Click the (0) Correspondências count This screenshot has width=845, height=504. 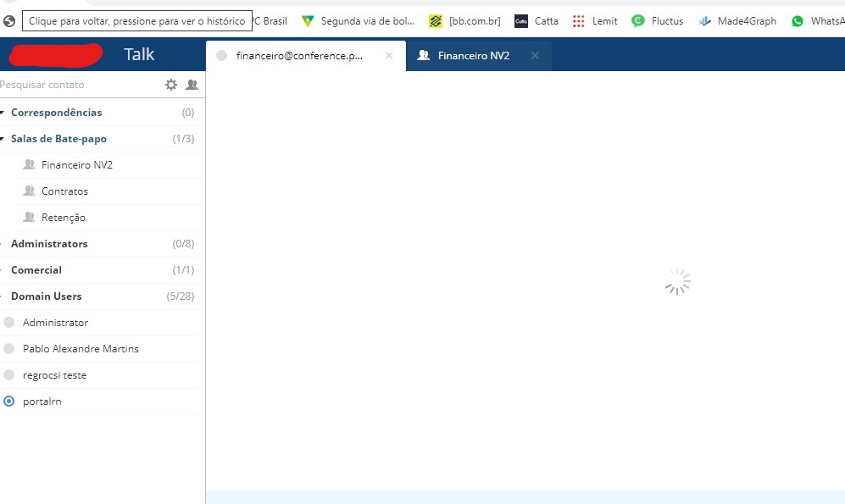pos(188,113)
